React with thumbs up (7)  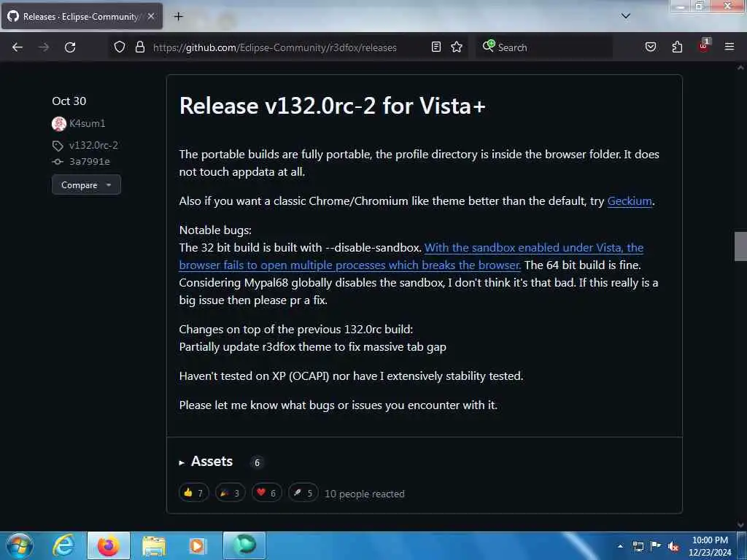pos(193,493)
